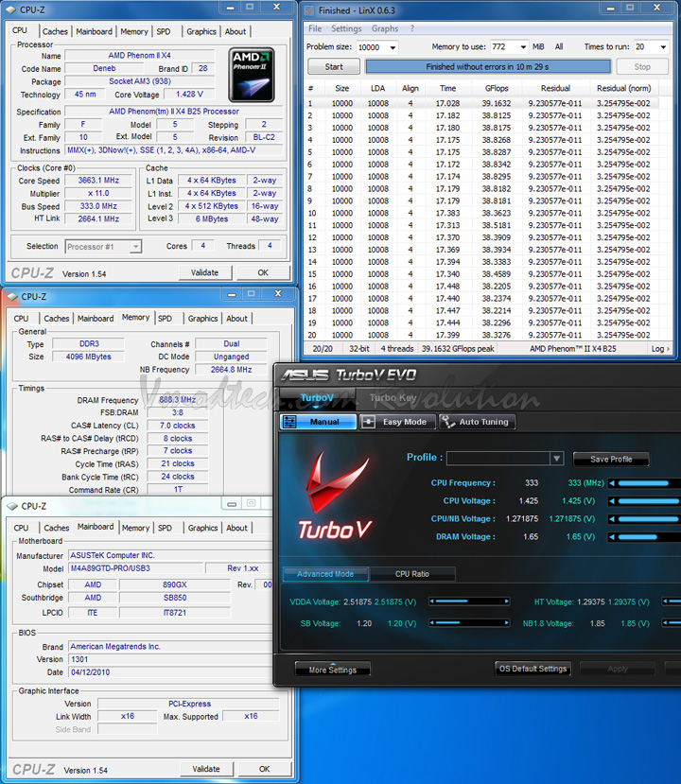Click the Manual mode icon in TurboV
This screenshot has height=784, width=681.
click(289, 422)
